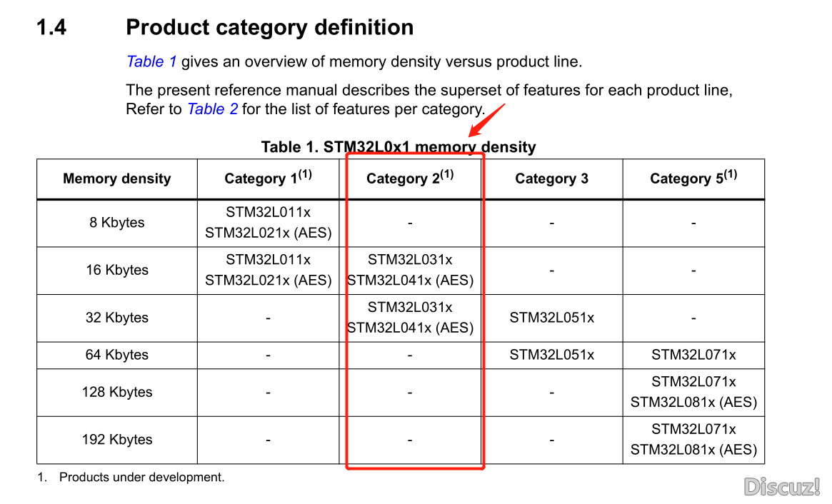Click STM32L031x in 16 Kbytes row

click(410, 260)
